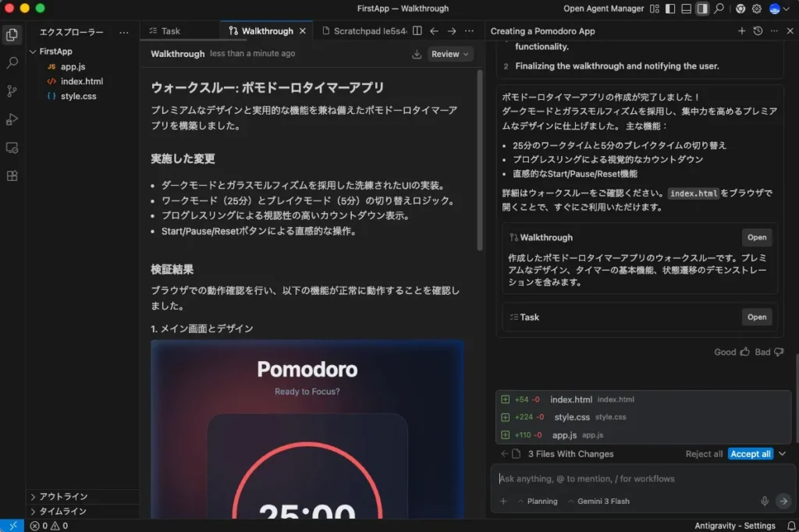Open the Source Control view
The width and height of the screenshot is (799, 532).
click(12, 90)
